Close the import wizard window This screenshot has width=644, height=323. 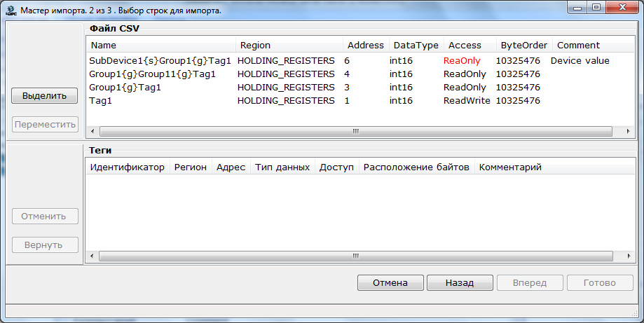point(623,8)
